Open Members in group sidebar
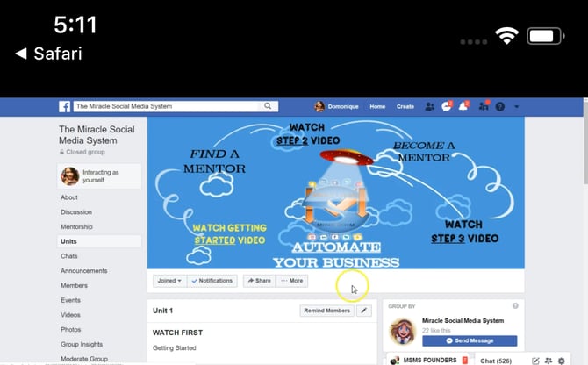 tap(74, 285)
